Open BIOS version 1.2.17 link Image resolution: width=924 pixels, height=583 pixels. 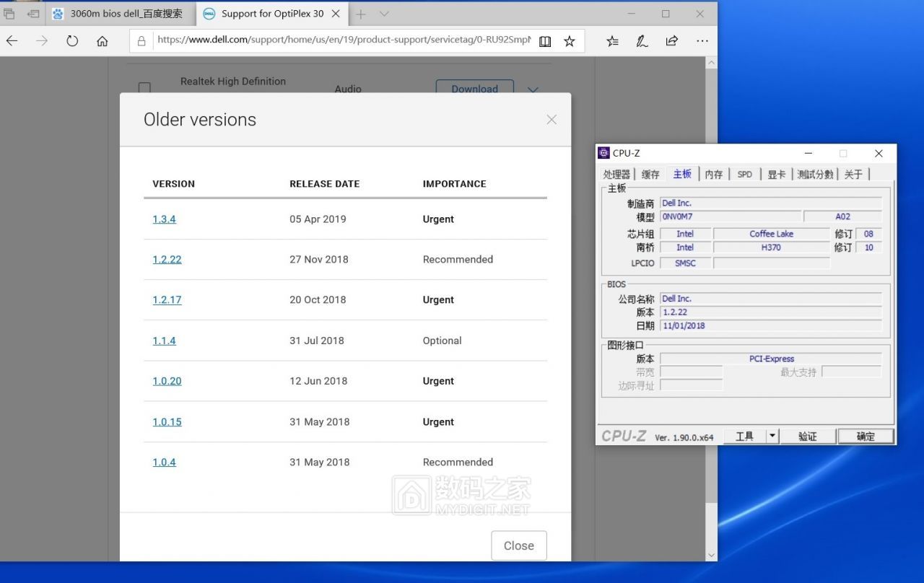167,300
